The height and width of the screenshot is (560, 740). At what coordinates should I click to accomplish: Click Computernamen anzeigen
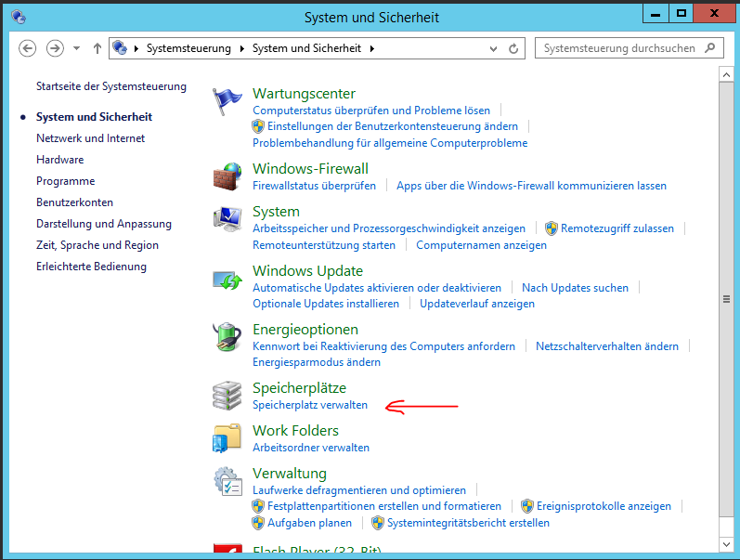coord(481,245)
